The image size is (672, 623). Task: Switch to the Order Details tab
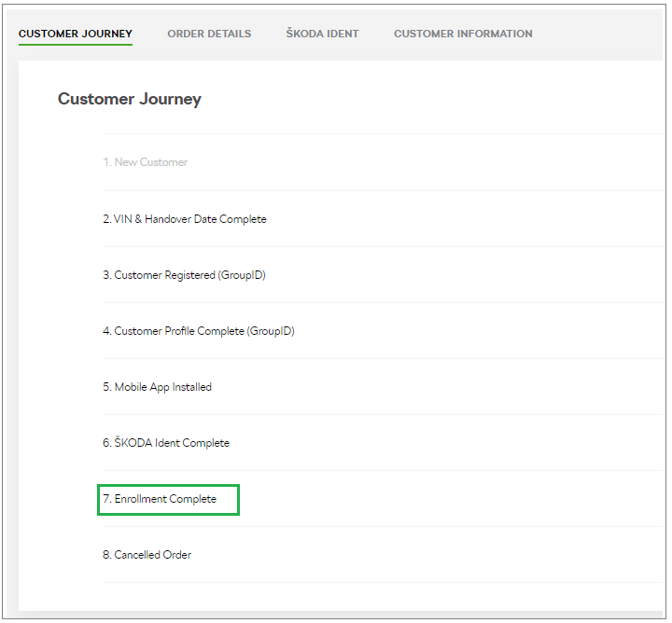point(209,34)
